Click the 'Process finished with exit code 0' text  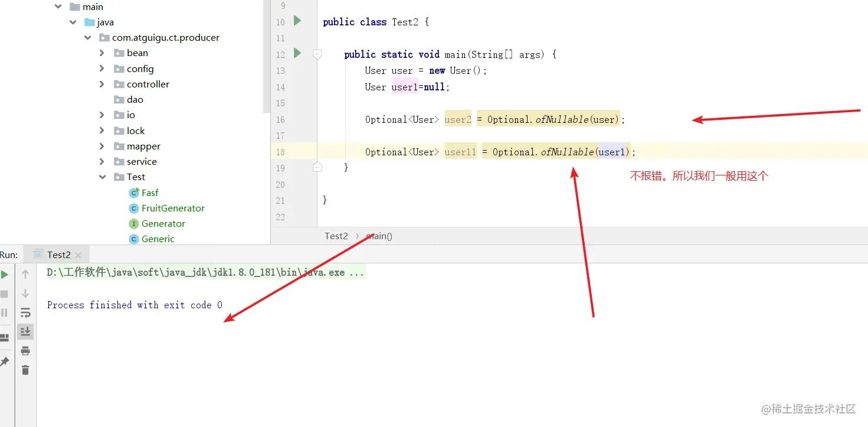pos(135,305)
